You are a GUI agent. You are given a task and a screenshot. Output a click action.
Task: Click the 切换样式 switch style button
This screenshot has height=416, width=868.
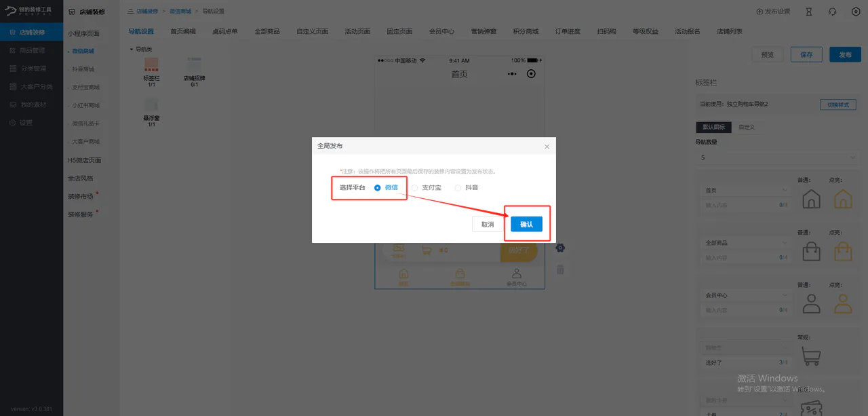point(838,105)
